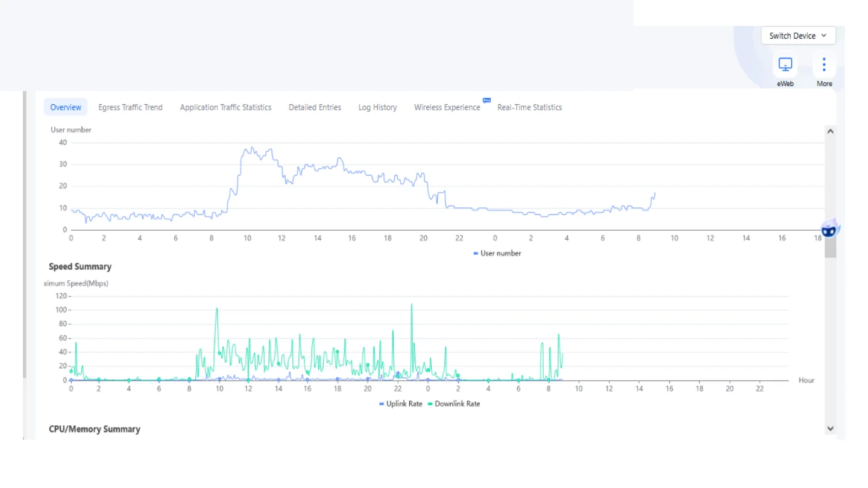Click the CPU/Memory Summary heading
Viewport: 868px width, 488px height.
pyautogui.click(x=95, y=429)
